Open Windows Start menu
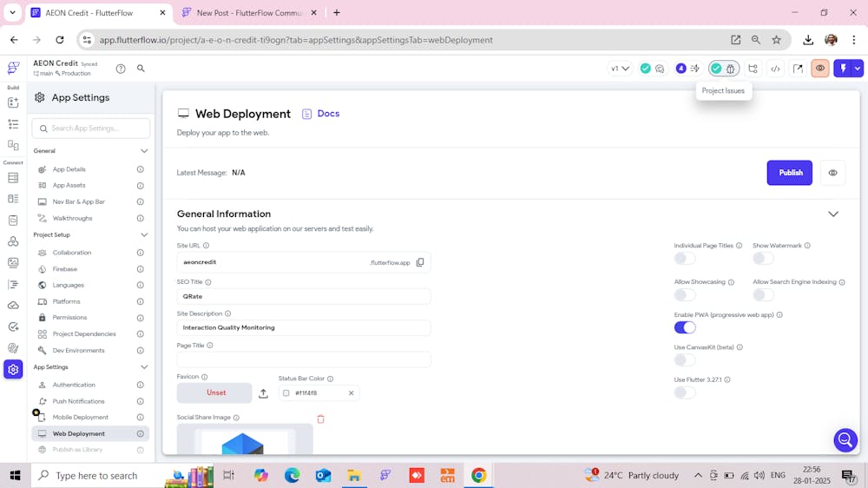 (x=15, y=475)
